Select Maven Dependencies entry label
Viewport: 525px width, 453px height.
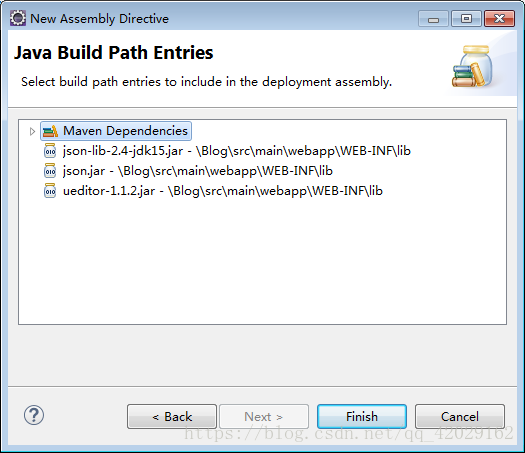click(x=125, y=131)
